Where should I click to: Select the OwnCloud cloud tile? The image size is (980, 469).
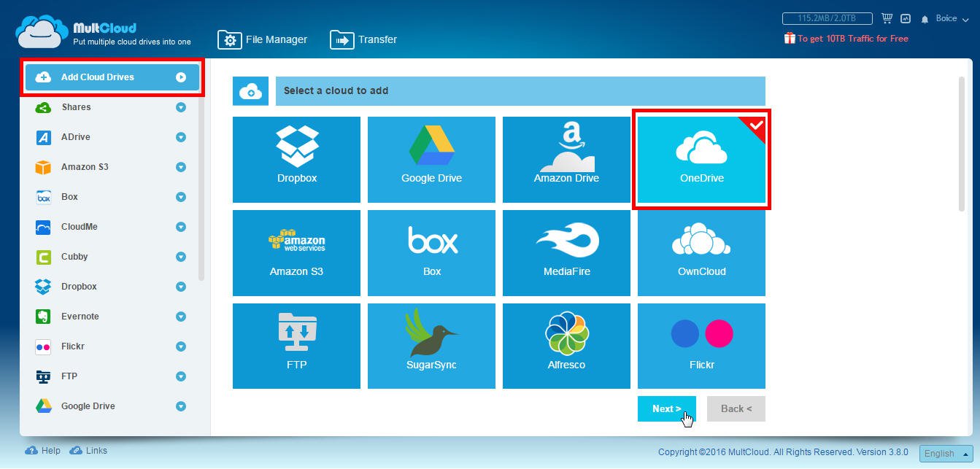(701, 253)
